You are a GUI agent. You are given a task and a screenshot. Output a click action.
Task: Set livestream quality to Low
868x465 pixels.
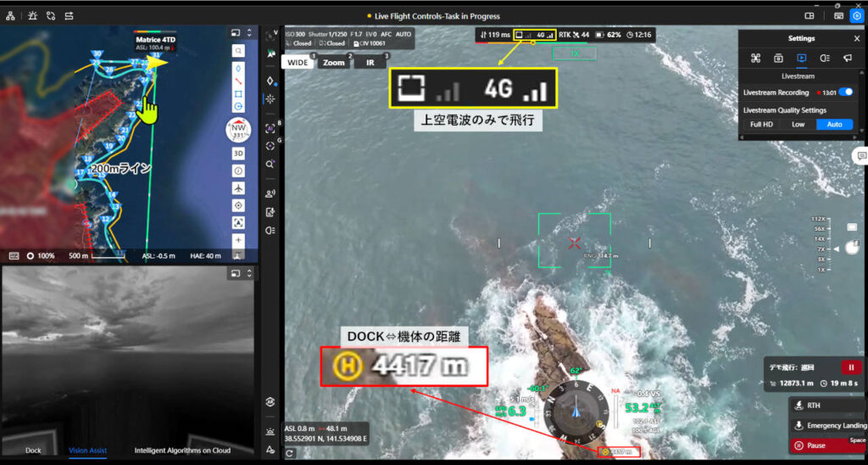(x=798, y=124)
